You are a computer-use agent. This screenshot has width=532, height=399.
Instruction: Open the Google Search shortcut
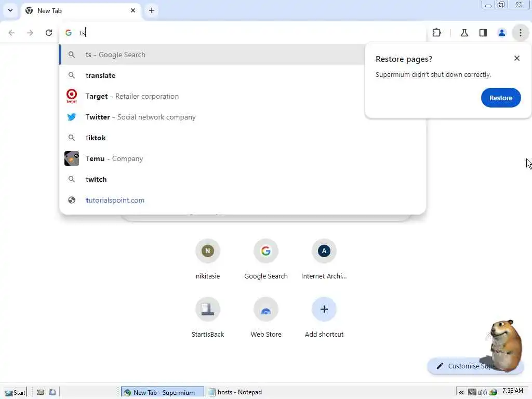coord(265,260)
